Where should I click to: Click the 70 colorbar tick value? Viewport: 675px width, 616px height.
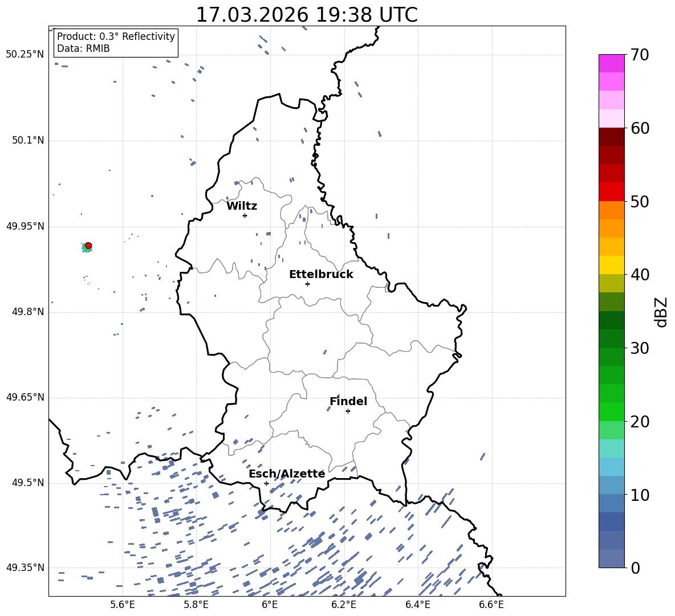pyautogui.click(x=640, y=55)
